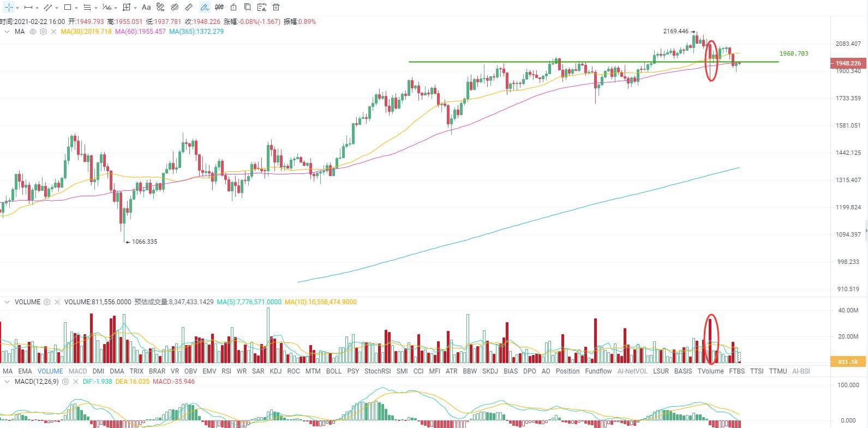Open MACD indicator settings gear
Viewport: 868px width, 428px height.
65,382
